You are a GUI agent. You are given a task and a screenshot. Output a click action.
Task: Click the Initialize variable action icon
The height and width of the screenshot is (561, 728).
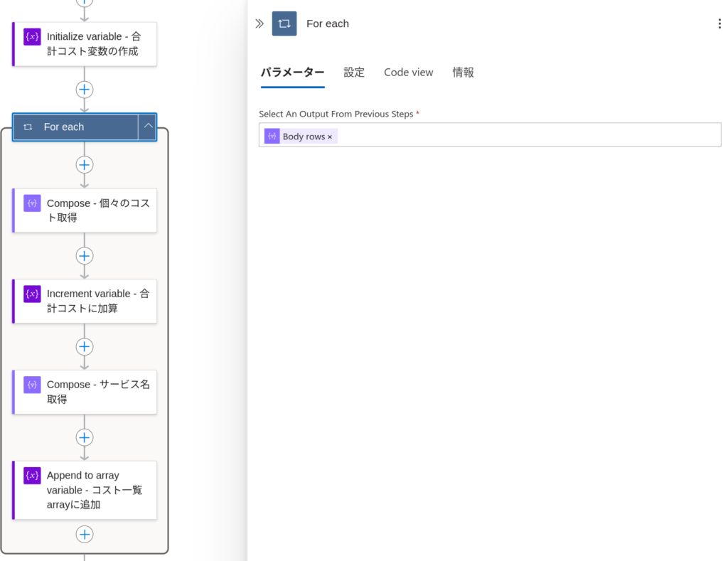pos(32,37)
